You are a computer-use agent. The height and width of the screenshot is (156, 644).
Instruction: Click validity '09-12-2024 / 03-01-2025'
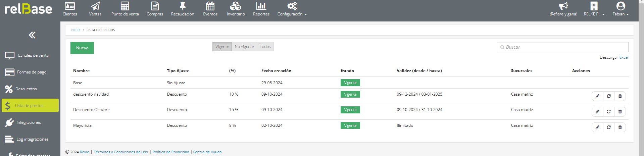[x=419, y=94]
